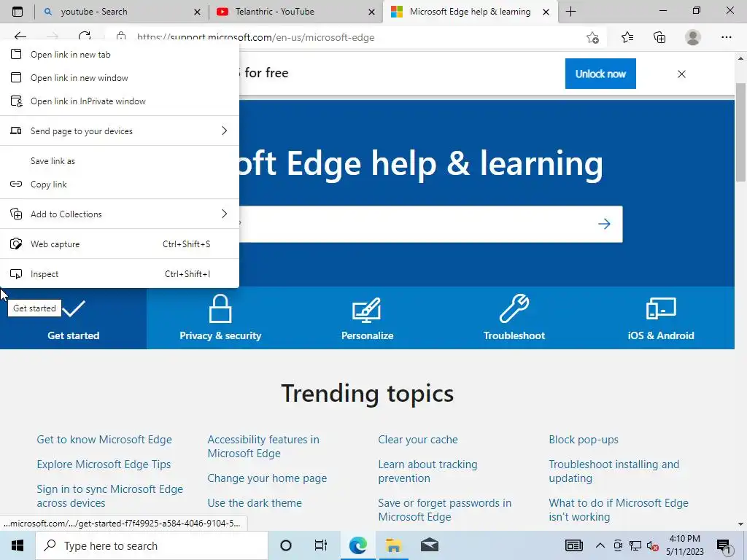The image size is (747, 560).
Task: Close the Telanthric - YouTube tab
Action: [371, 12]
